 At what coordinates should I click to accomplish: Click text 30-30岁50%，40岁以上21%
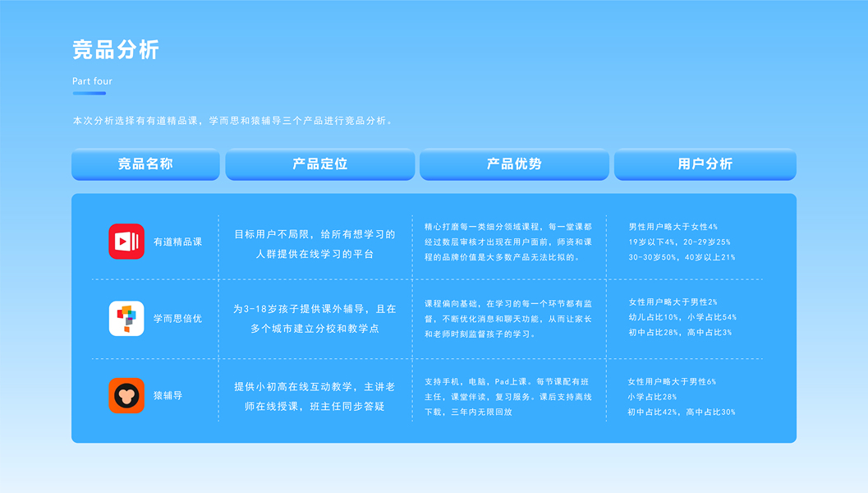(x=682, y=257)
